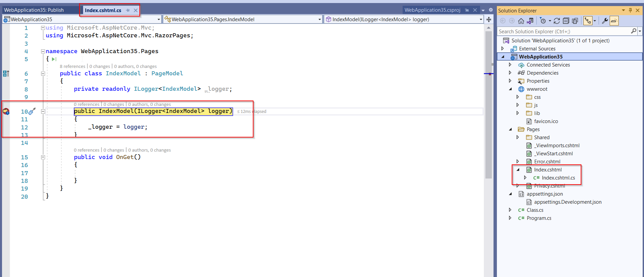Click the Solution Explorer forward arrow
The image size is (644, 277).
tap(512, 21)
